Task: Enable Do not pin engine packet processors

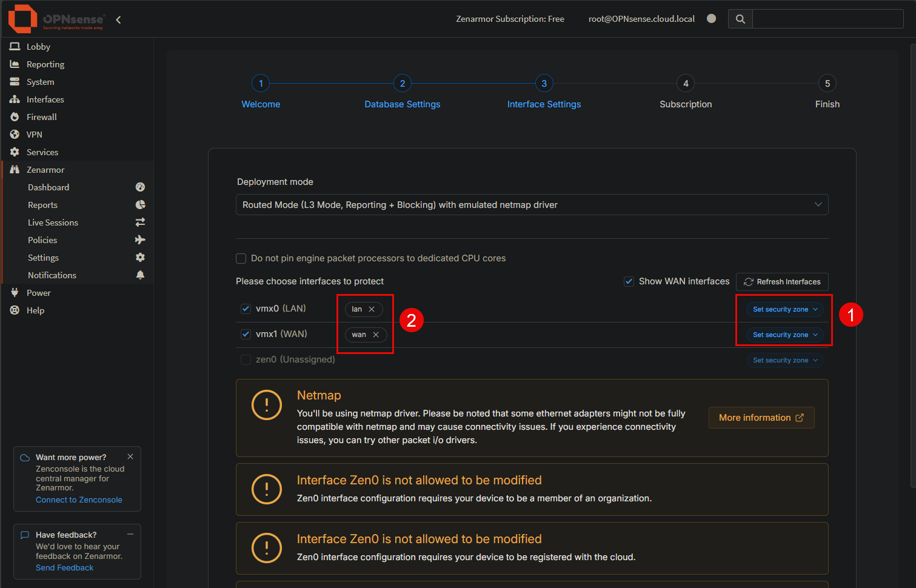Action: pyautogui.click(x=241, y=258)
